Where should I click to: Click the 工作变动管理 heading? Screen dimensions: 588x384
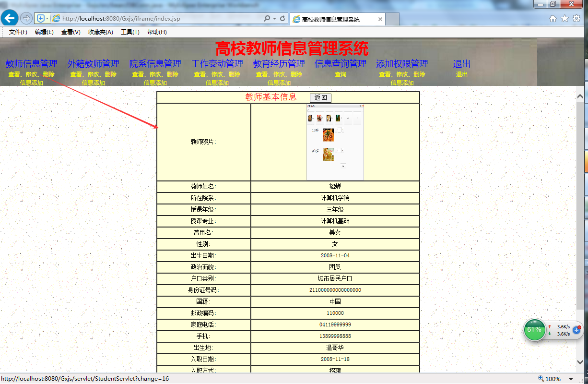[x=217, y=63]
